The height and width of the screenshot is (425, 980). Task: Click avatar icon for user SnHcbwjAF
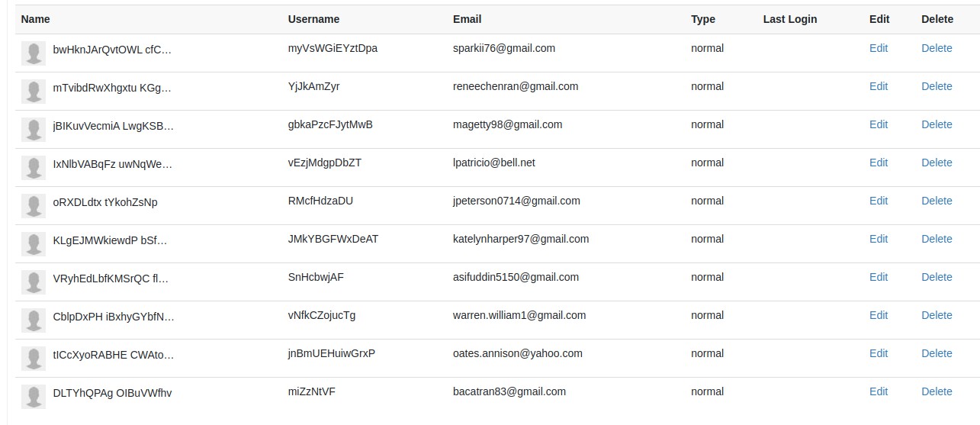pos(34,282)
